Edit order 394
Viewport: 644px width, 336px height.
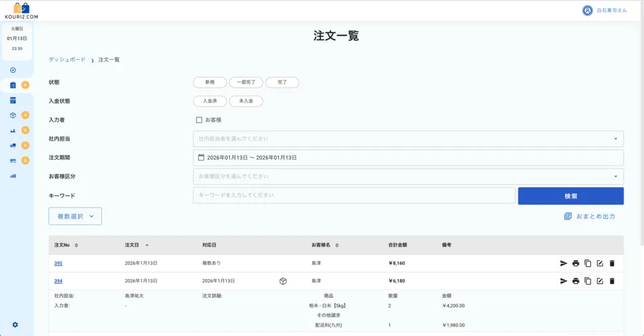600,281
